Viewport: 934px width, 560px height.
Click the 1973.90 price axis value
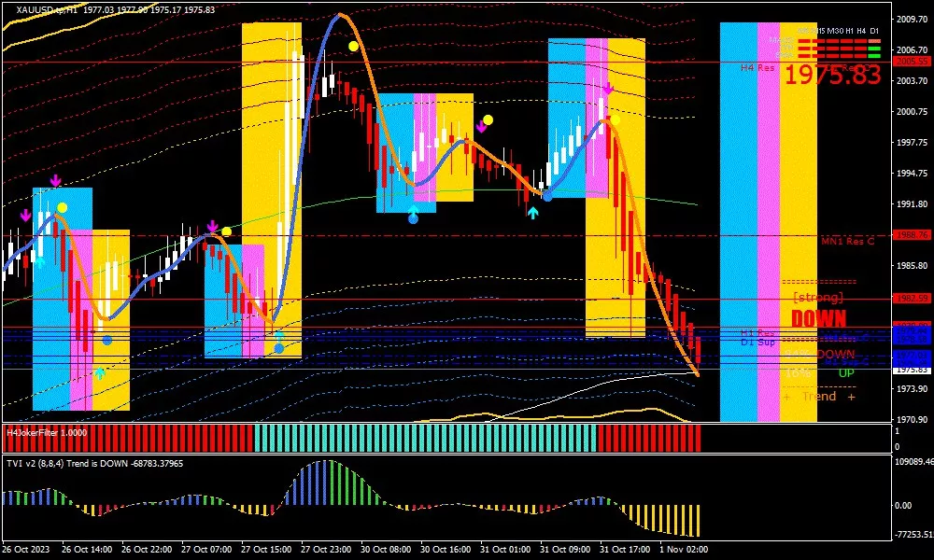912,388
